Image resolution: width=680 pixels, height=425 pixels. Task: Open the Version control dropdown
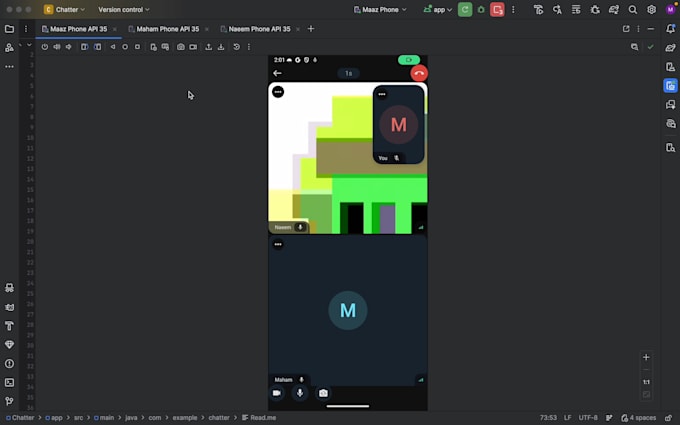[x=124, y=10]
